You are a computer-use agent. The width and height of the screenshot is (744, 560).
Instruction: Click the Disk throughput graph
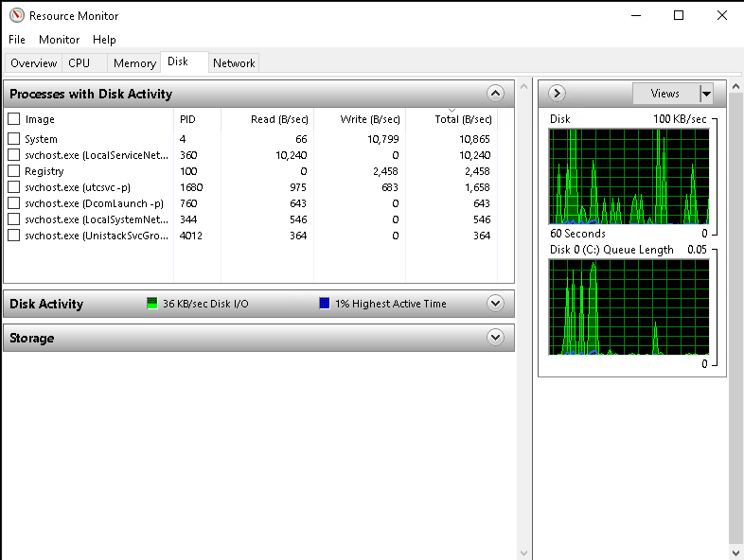tap(629, 176)
